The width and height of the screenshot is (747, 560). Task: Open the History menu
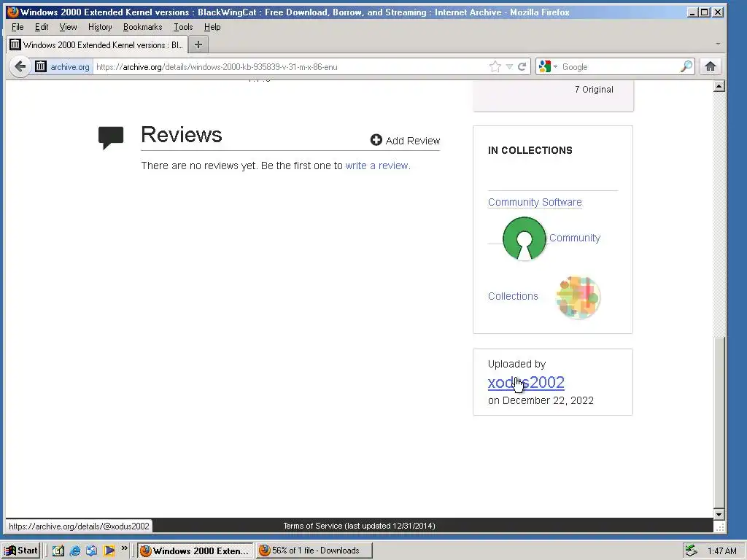click(x=100, y=27)
